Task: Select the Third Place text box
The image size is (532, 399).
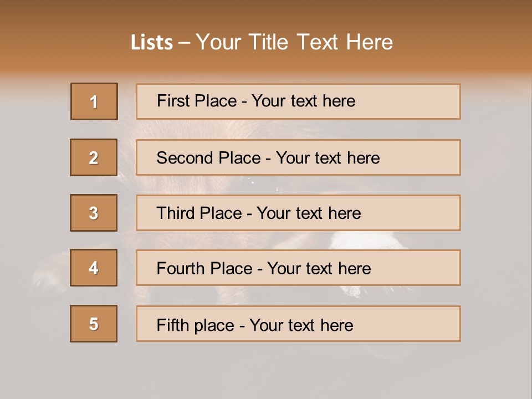Action: click(298, 213)
